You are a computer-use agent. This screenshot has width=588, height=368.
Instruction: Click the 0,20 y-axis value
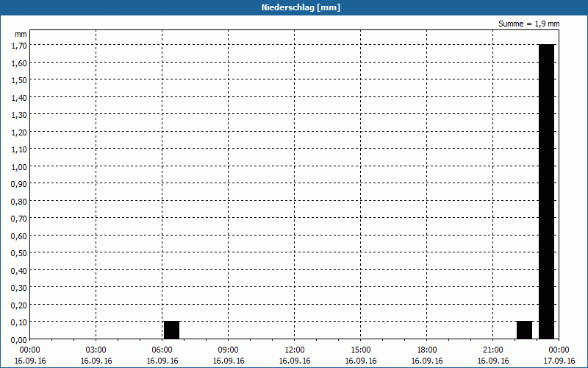tap(19, 305)
